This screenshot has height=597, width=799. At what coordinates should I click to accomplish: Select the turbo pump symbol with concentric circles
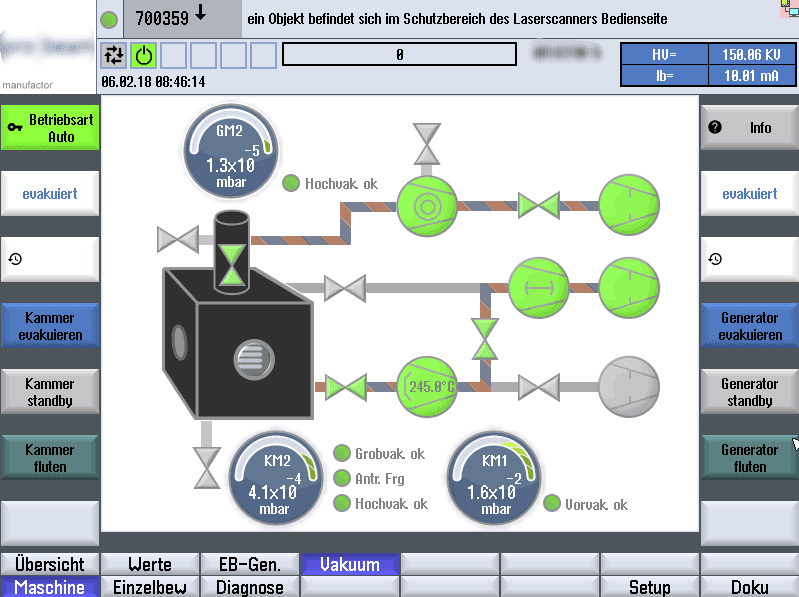coord(427,206)
